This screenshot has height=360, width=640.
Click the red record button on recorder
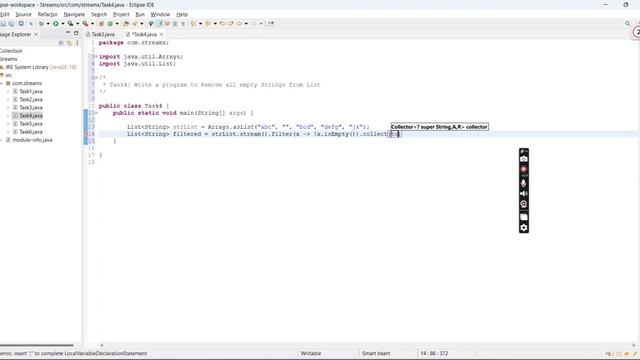[x=524, y=169]
